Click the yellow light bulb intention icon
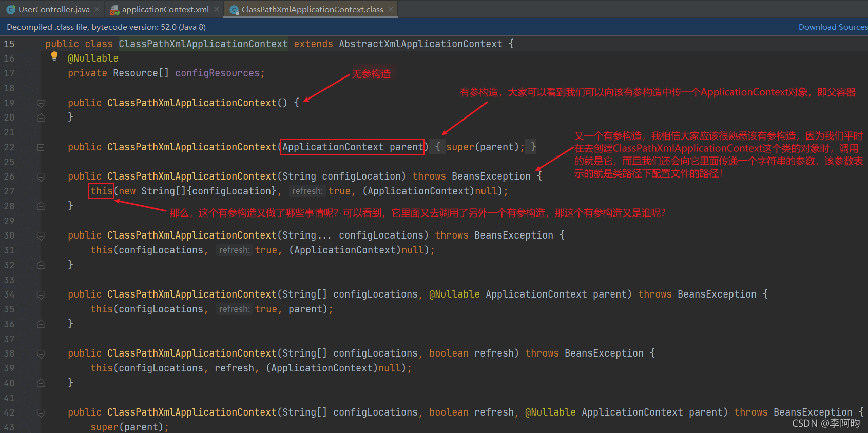Viewport: 868px width, 433px height. tap(54, 56)
